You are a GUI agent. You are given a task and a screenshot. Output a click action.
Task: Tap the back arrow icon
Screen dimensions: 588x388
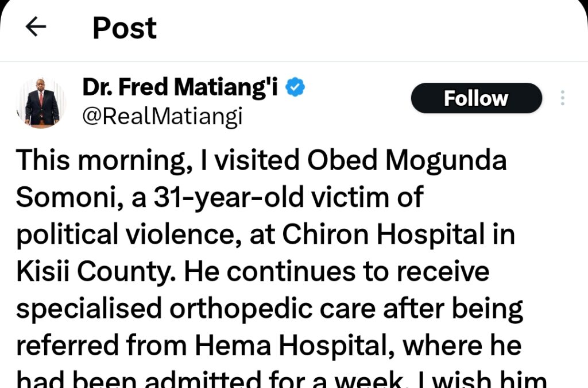36,27
